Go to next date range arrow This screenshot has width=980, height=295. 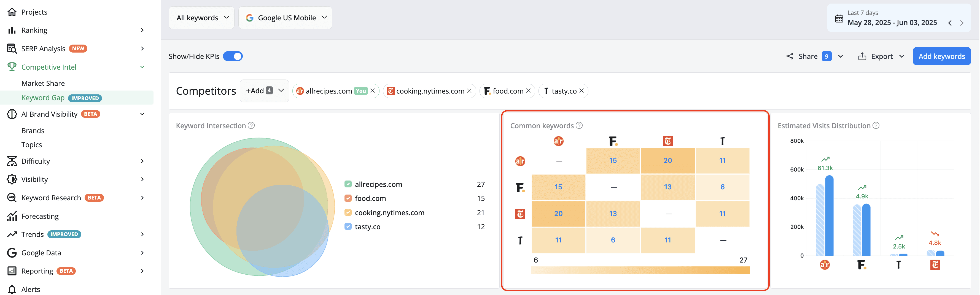click(962, 23)
